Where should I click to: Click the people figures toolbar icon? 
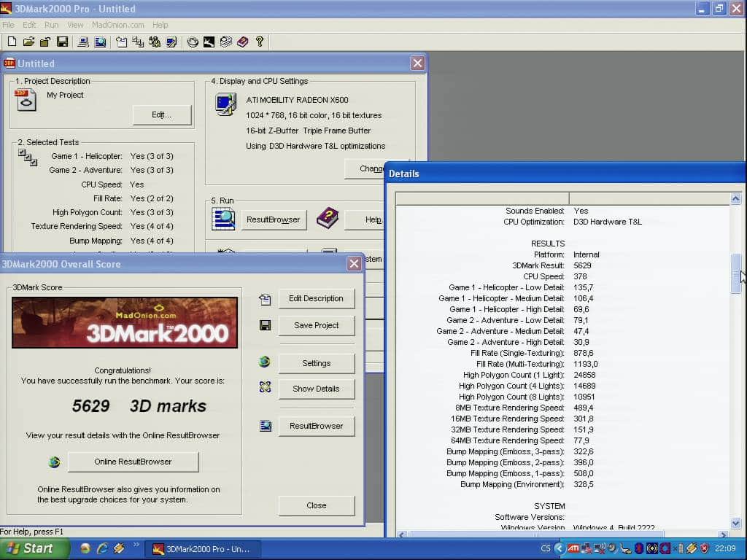tap(155, 42)
